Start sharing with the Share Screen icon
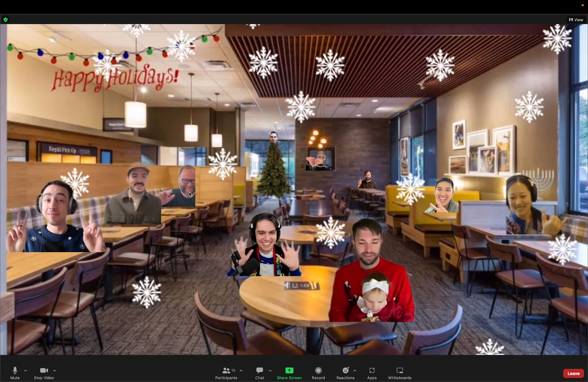The image size is (588, 382). coord(289,370)
